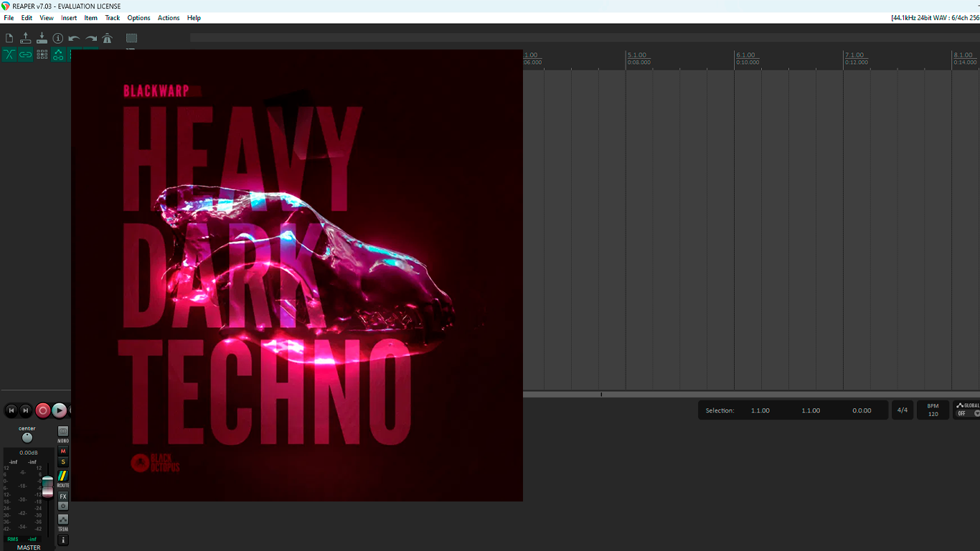Image resolution: width=980 pixels, height=551 pixels.
Task: Click the Heavy Dark Techno cover image
Action: click(x=297, y=275)
